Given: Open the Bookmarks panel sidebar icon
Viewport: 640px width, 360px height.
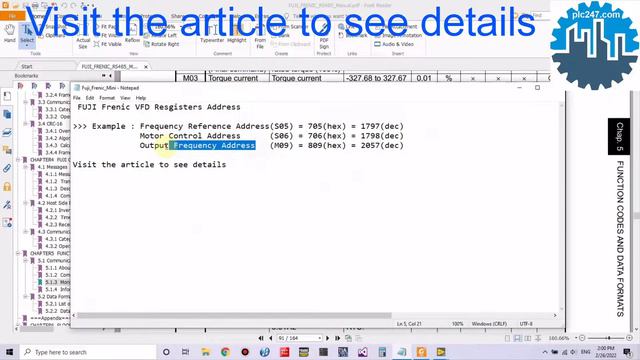Looking at the screenshot, I should tap(7, 96).
